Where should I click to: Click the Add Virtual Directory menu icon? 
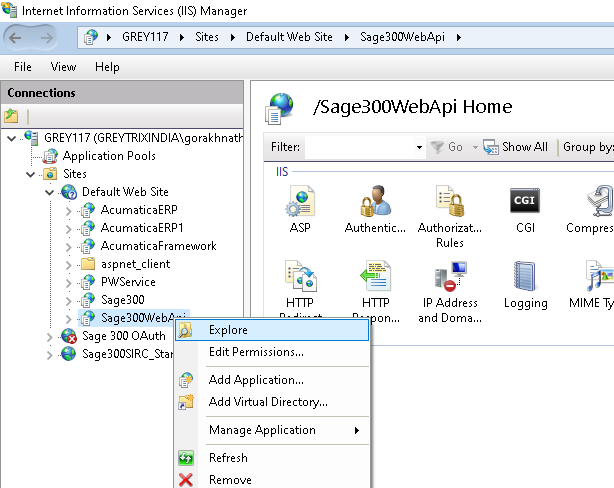pos(186,402)
